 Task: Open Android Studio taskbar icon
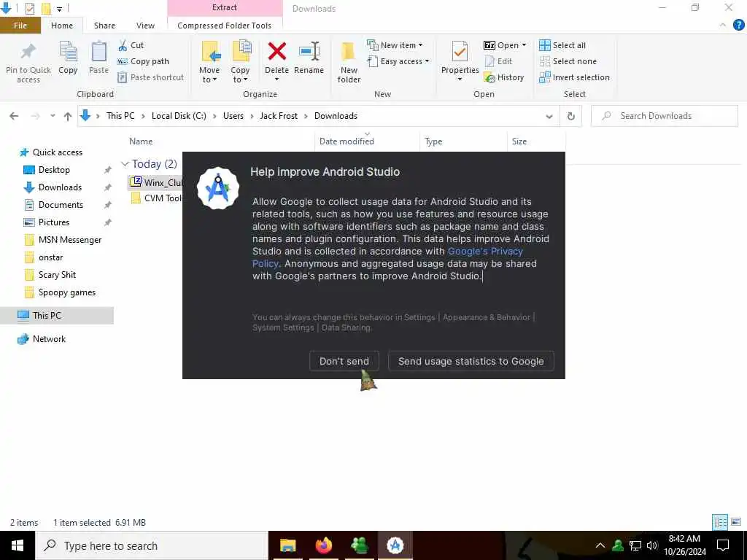click(395, 545)
